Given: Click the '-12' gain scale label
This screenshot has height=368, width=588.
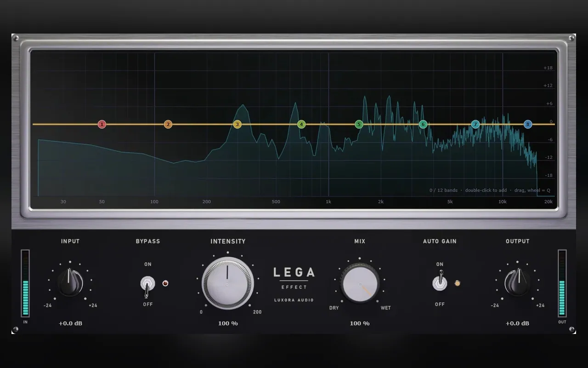Looking at the screenshot, I should point(548,158).
